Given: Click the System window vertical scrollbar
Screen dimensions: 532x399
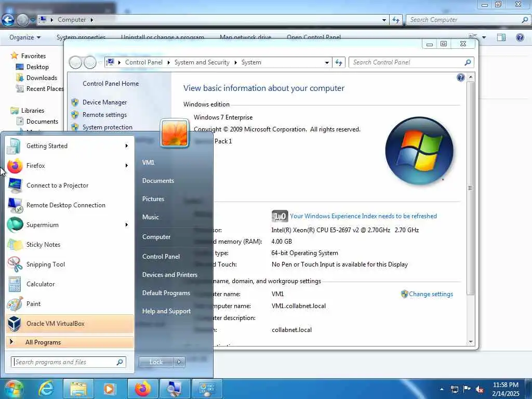Looking at the screenshot, I should point(470,188).
